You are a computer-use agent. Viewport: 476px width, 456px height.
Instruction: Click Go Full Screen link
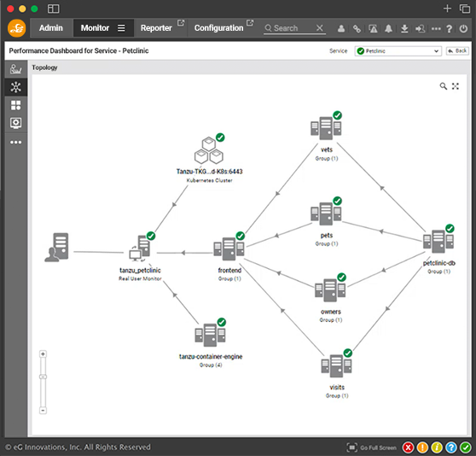pos(372,447)
